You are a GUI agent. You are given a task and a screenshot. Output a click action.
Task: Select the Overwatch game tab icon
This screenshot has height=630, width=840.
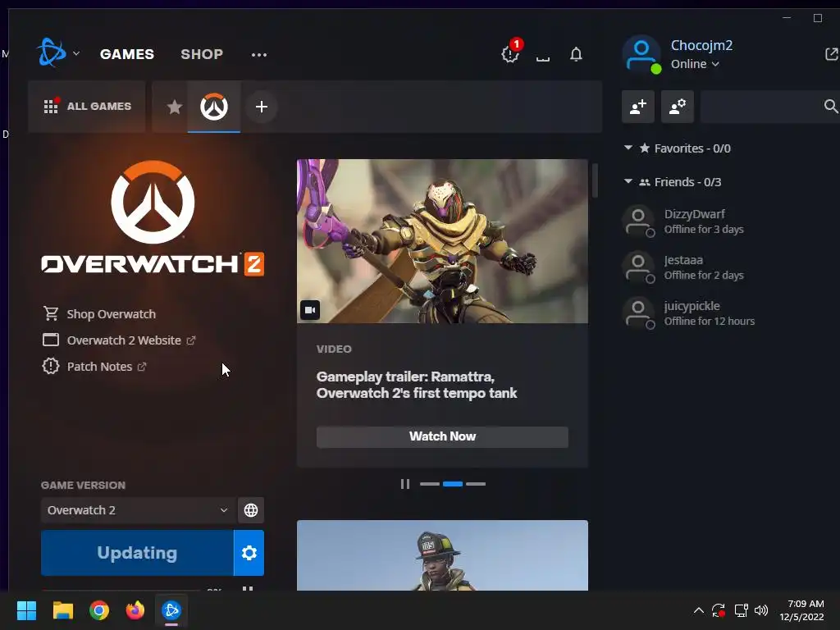214,106
